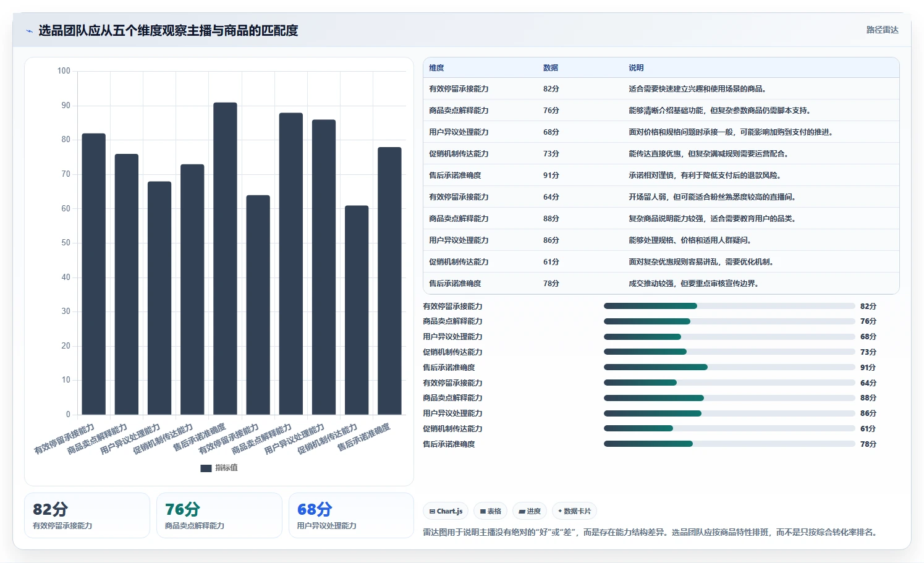Select the 表格 chip
The width and height of the screenshot is (924, 563).
[491, 511]
